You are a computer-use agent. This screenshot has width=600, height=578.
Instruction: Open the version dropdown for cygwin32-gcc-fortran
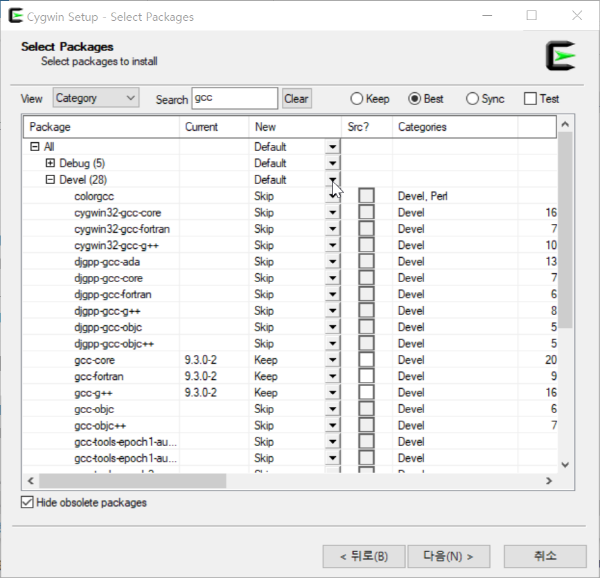click(333, 229)
